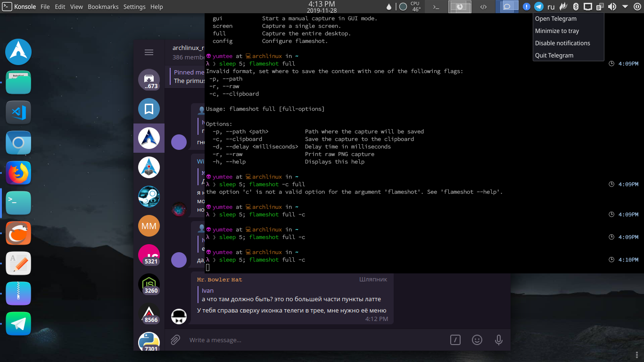This screenshot has width=644, height=362.
Task: Click Mr. Bowler Hat's avatar
Action: [x=179, y=316]
